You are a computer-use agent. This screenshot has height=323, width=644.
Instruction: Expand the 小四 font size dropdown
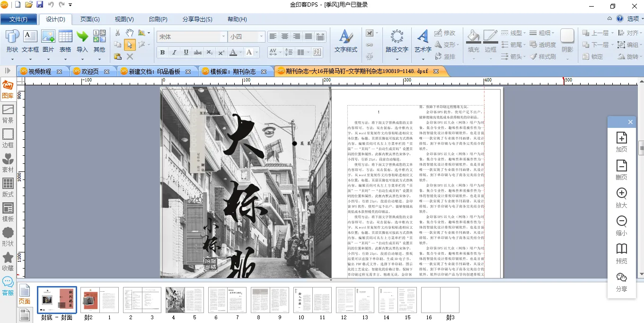tap(261, 36)
